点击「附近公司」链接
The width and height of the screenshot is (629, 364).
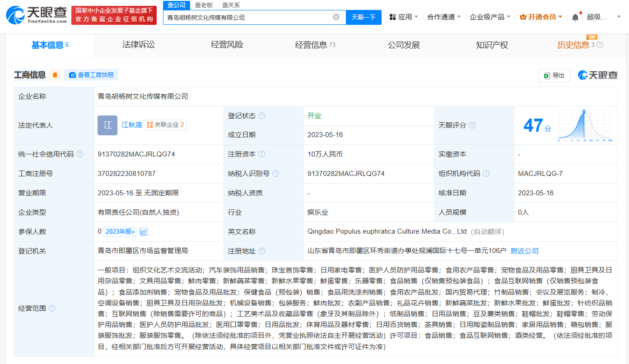click(x=524, y=251)
